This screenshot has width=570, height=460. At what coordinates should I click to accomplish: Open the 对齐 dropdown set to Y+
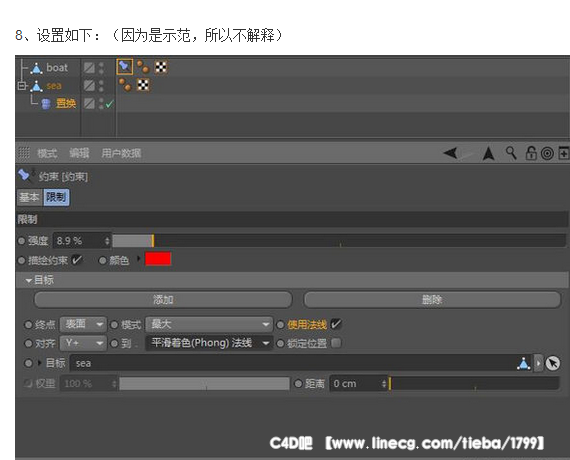coord(83,343)
